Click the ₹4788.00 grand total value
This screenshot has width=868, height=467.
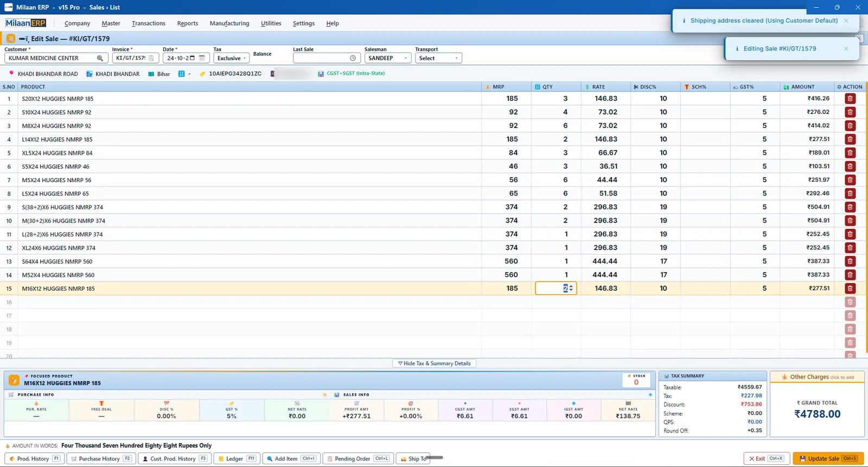click(817, 414)
